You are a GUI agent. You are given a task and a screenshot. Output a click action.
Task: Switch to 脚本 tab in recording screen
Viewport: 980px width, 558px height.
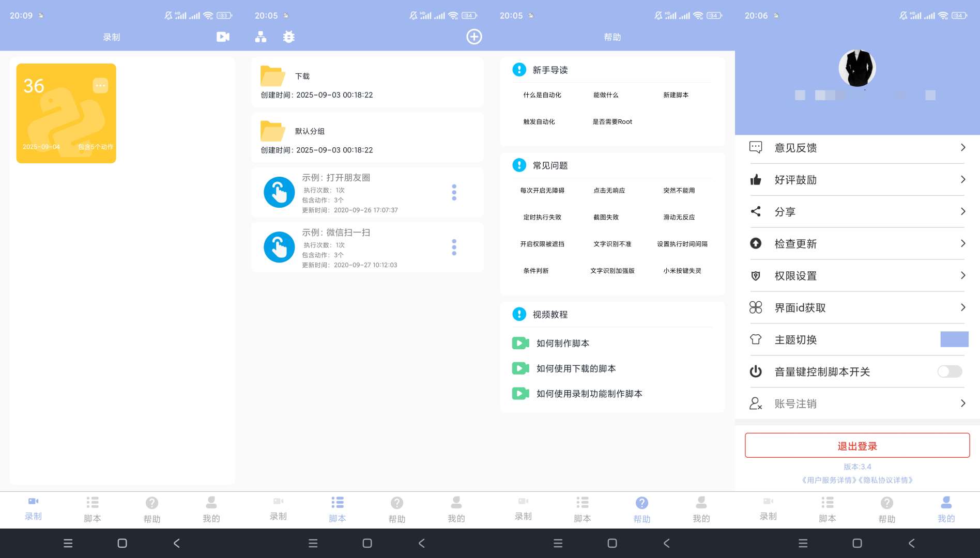click(x=93, y=509)
